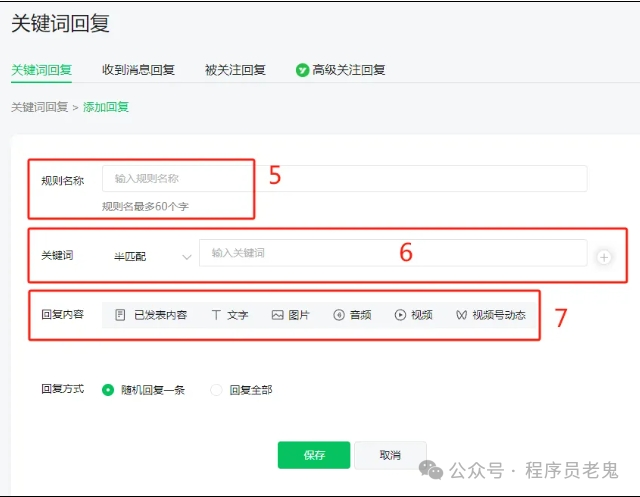The height and width of the screenshot is (497, 640).
Task: Click the 回复内容 label
Action: pos(62,314)
